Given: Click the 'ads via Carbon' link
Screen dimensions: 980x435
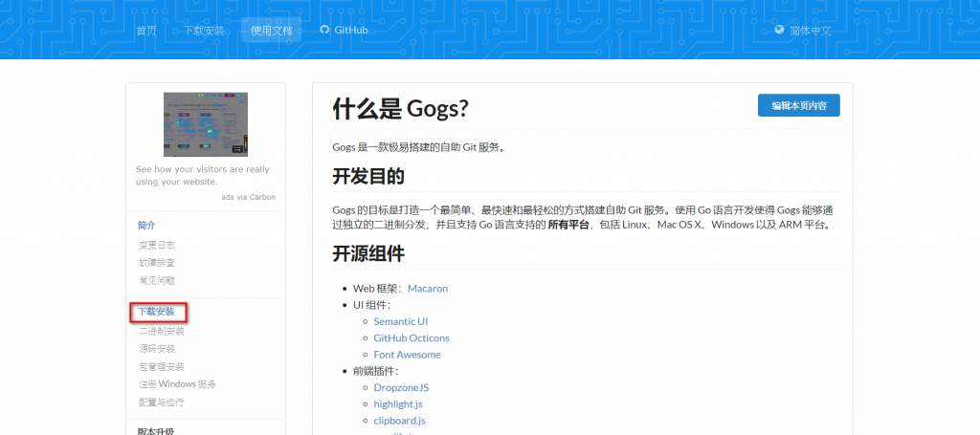Looking at the screenshot, I should (248, 197).
